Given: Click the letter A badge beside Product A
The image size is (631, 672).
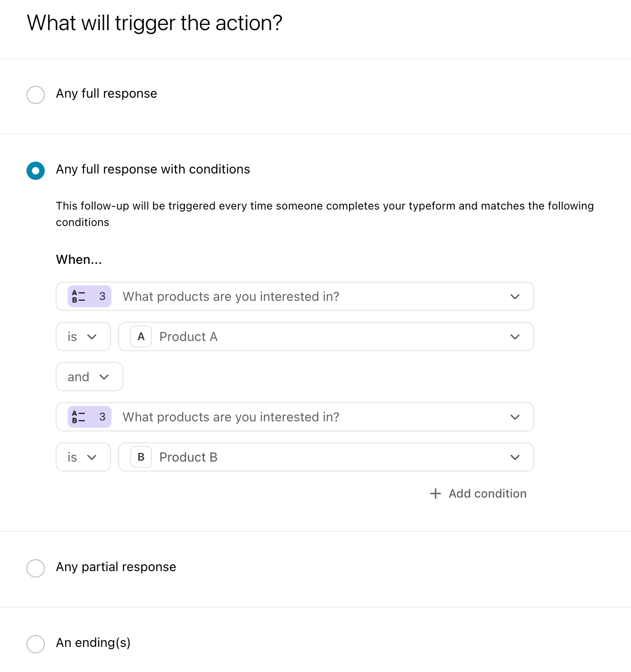Looking at the screenshot, I should tap(141, 336).
